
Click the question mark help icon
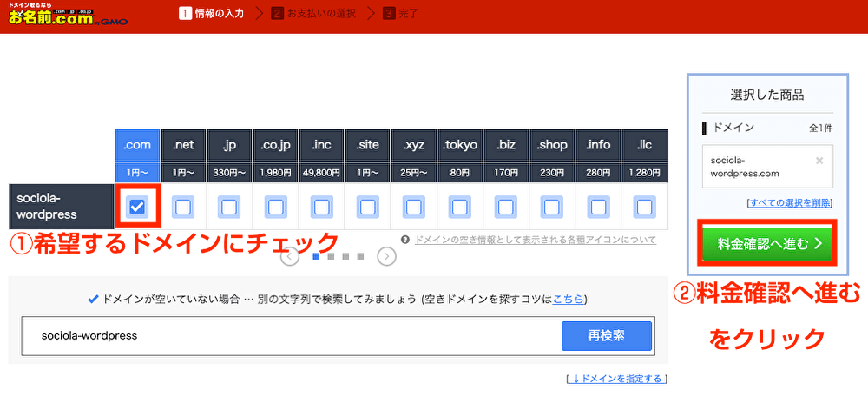pyautogui.click(x=405, y=240)
